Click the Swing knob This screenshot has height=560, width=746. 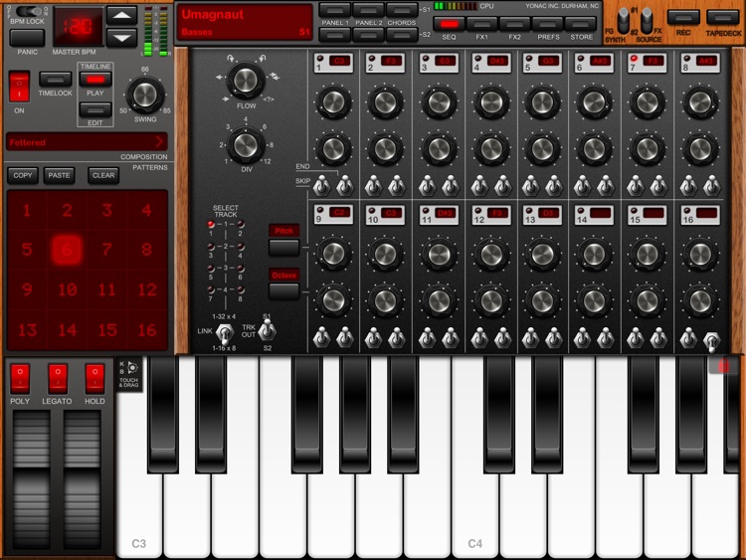coord(144,94)
